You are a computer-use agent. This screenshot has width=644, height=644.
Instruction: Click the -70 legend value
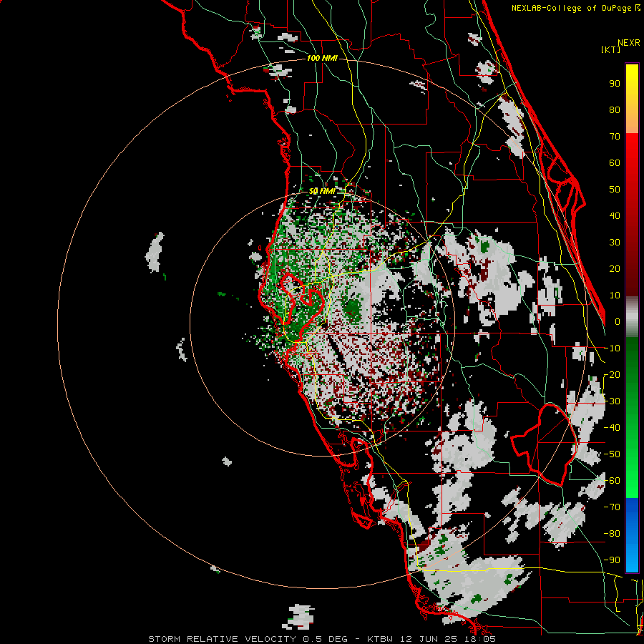[612, 507]
